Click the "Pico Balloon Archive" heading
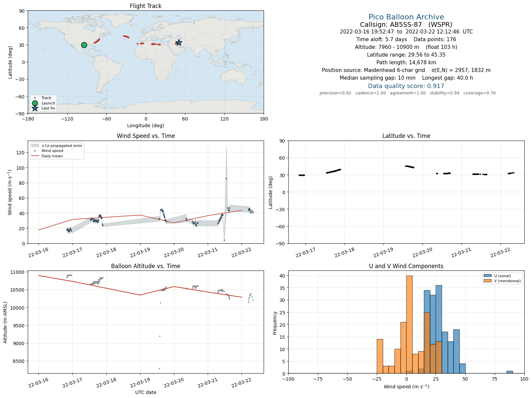The width and height of the screenshot is (532, 398). (x=406, y=17)
